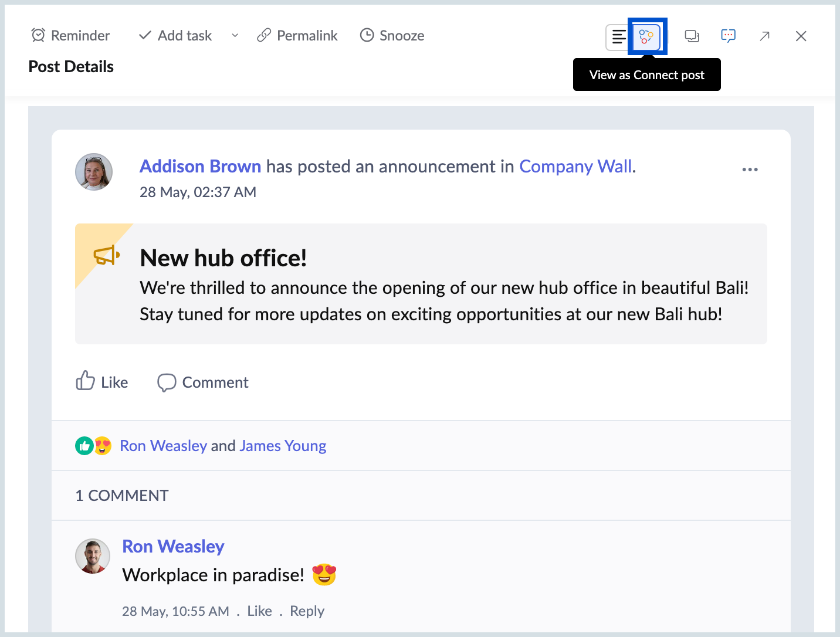Viewport: 840px width, 637px height.
Task: Reply to Ron Weasley's comment
Action: (x=307, y=611)
